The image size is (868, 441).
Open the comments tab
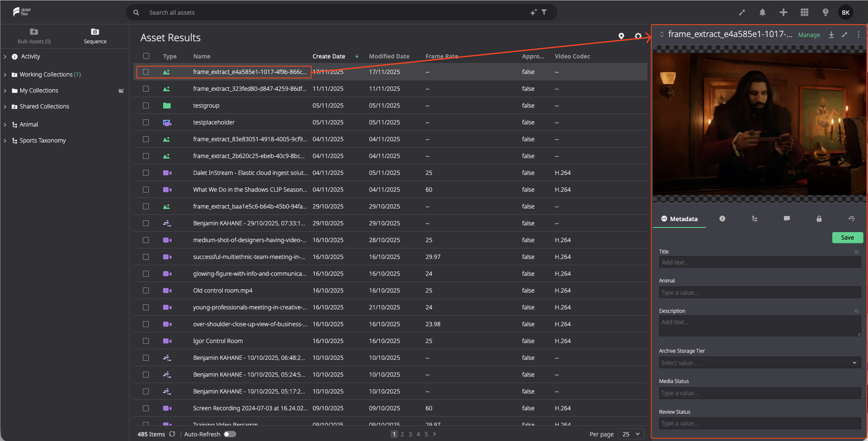(787, 219)
